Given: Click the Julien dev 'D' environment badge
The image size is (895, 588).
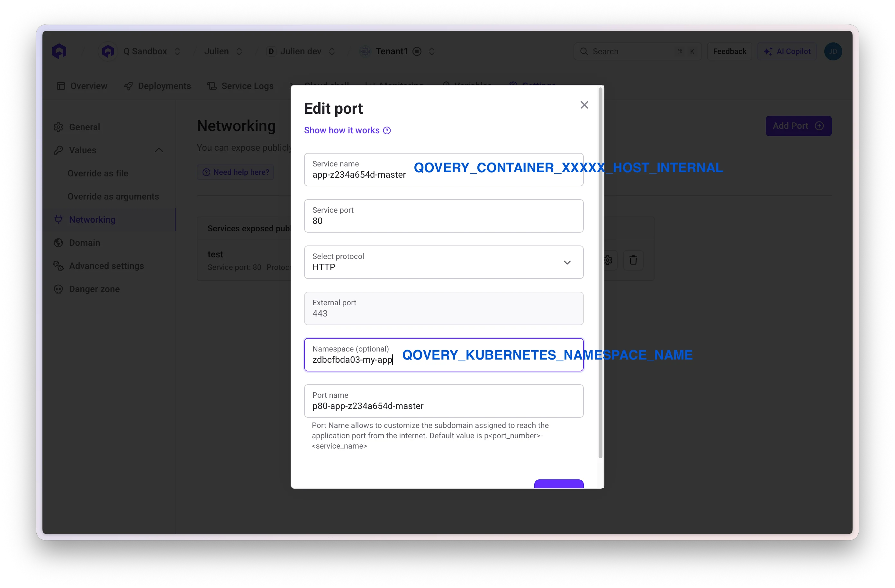Looking at the screenshot, I should click(271, 51).
